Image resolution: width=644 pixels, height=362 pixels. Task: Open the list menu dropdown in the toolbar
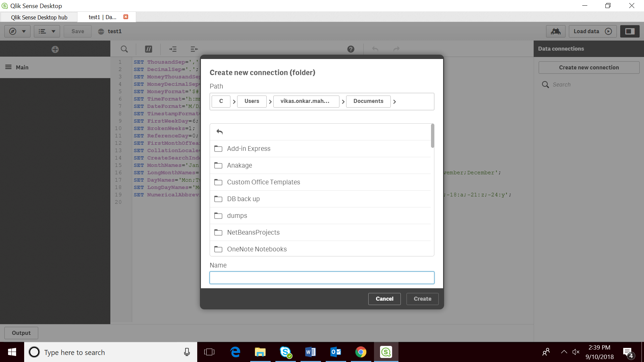[x=47, y=31]
